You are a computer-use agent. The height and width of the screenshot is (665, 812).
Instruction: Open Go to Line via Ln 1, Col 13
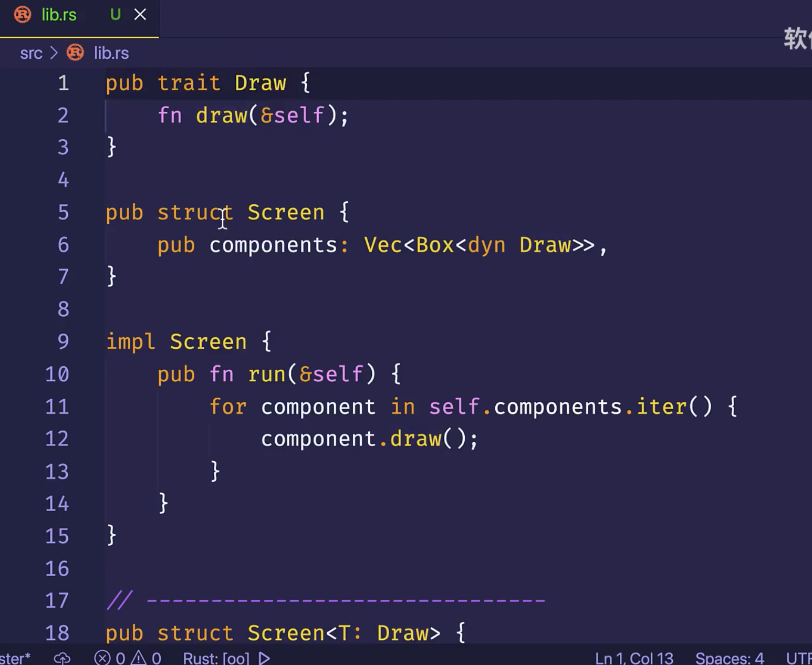click(634, 658)
